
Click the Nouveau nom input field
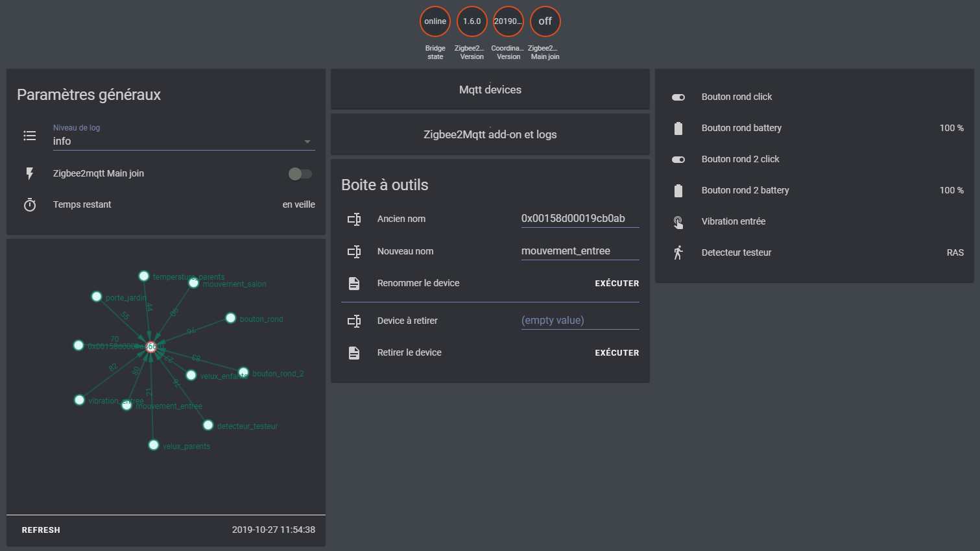click(x=580, y=251)
